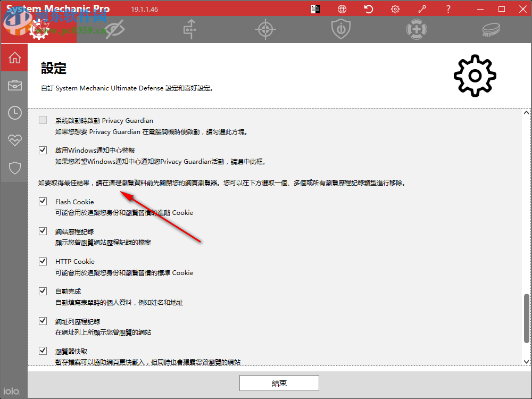532x399 pixels.
Task: Open the Privacy Guardian eye toolbar icon
Action: (x=114, y=29)
